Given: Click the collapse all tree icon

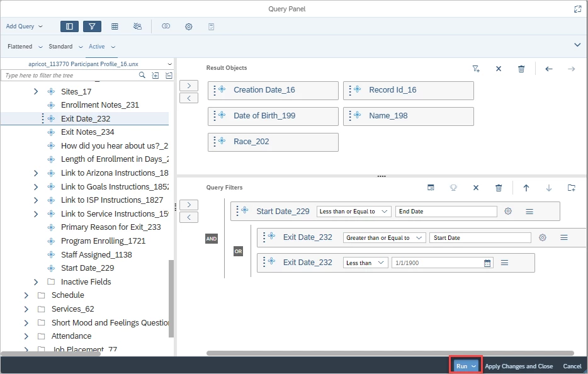Looking at the screenshot, I should 169,76.
